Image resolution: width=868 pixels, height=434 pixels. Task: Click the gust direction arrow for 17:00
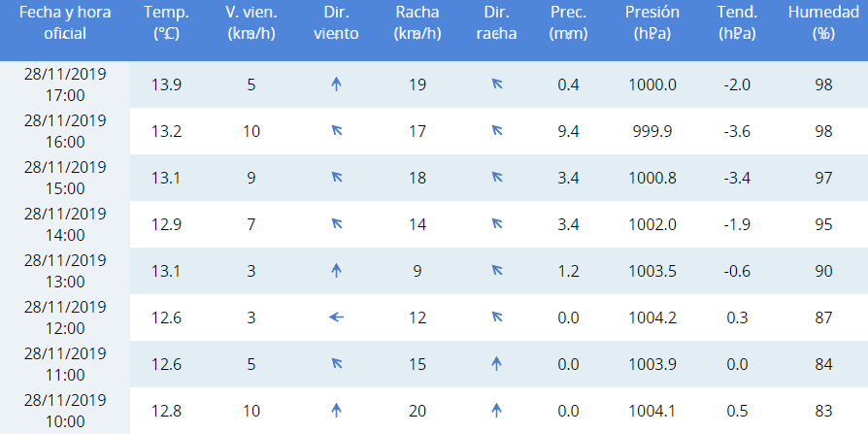pos(497,84)
